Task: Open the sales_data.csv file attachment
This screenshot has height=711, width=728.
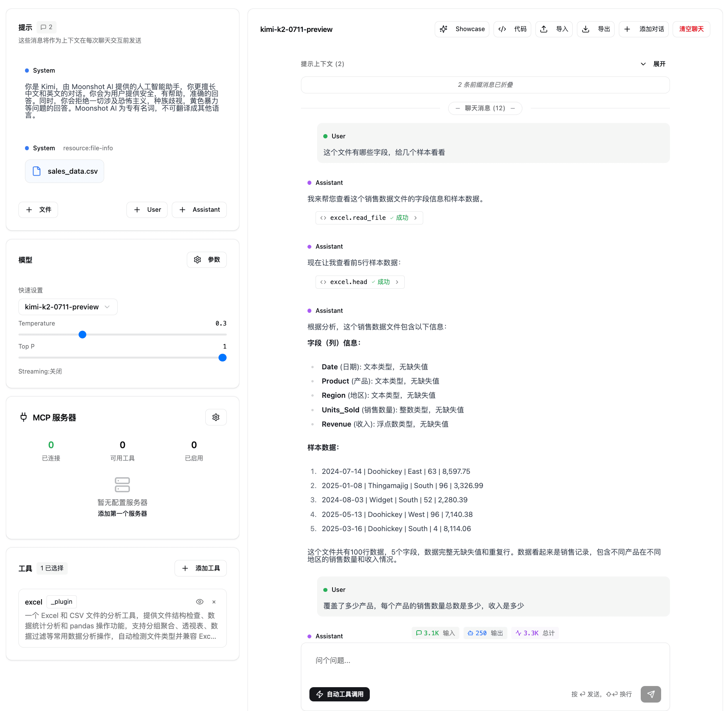Action: [65, 171]
